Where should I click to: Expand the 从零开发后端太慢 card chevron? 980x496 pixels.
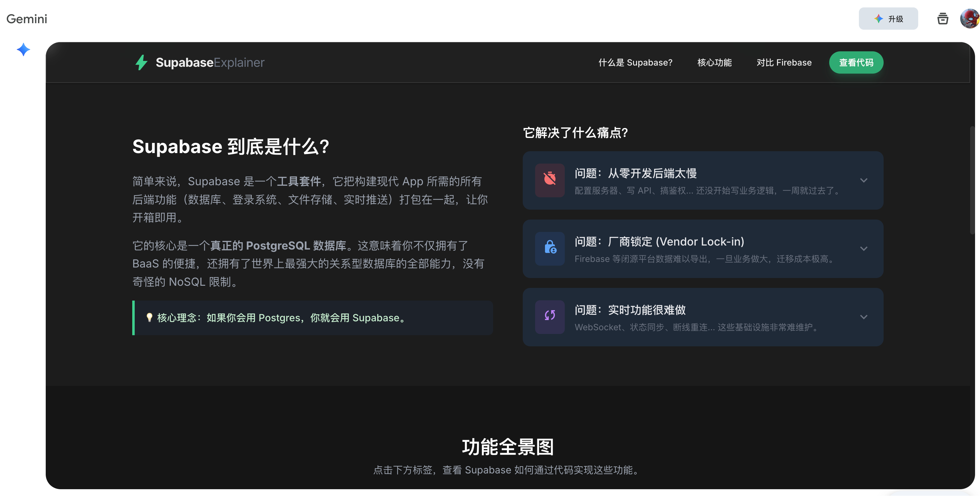(x=864, y=180)
